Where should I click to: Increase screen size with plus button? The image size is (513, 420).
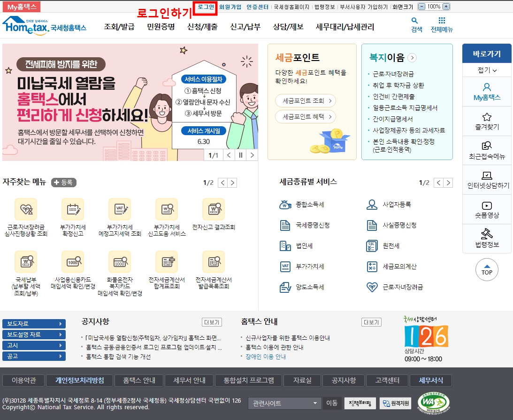[446, 7]
